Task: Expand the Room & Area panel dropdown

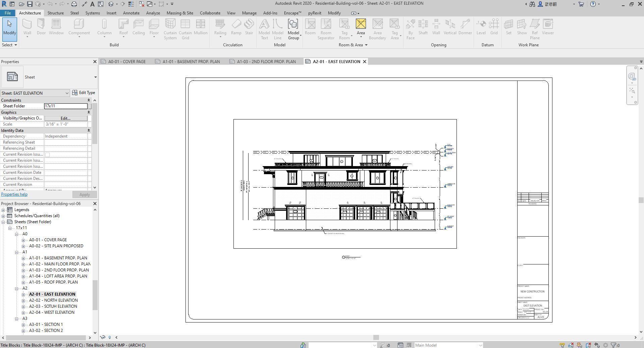Action: [353, 45]
